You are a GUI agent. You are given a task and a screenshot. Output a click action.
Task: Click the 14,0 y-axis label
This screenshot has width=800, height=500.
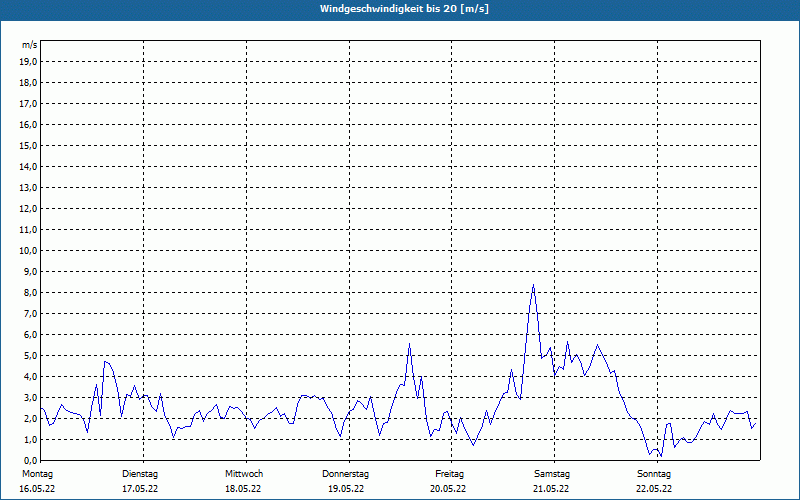[28, 166]
